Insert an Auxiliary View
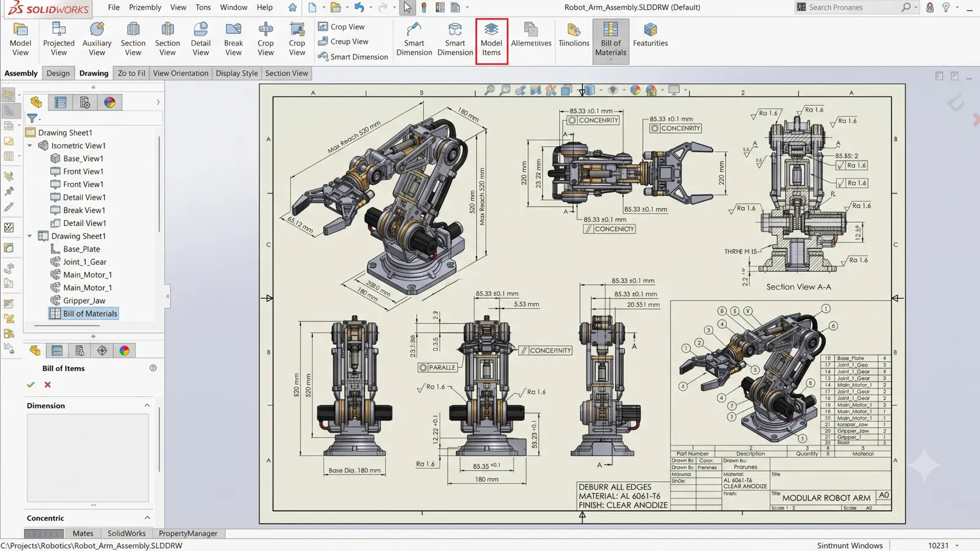This screenshot has height=551, width=980. coord(97,39)
